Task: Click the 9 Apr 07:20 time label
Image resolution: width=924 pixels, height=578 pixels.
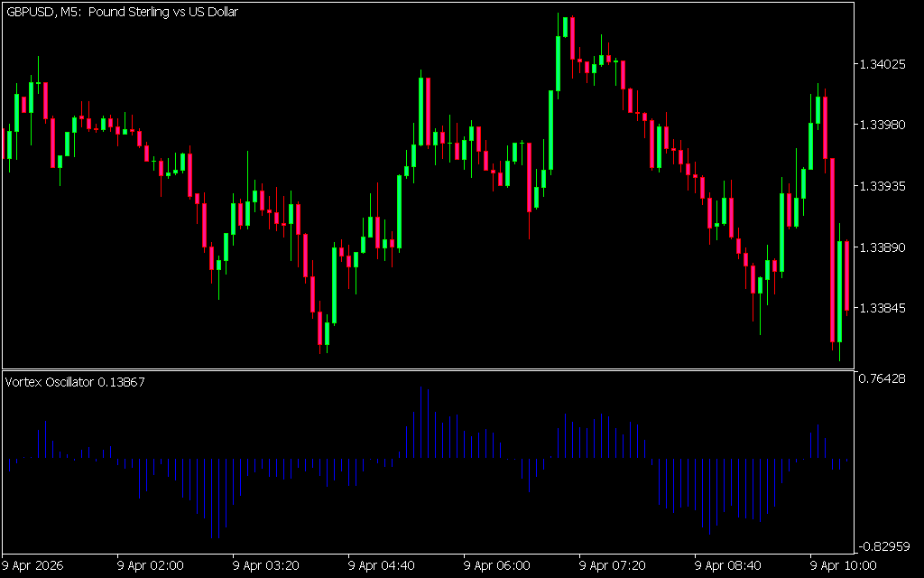Action: 612,566
